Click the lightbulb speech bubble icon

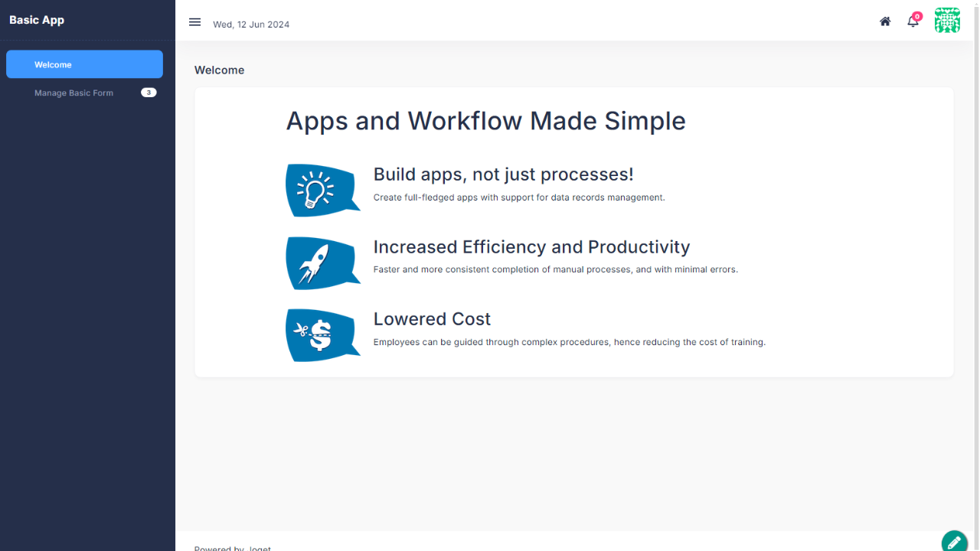click(x=322, y=191)
